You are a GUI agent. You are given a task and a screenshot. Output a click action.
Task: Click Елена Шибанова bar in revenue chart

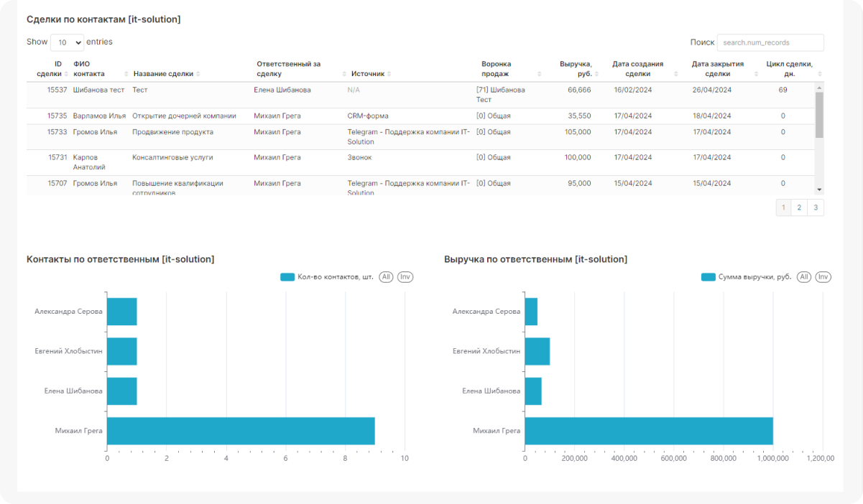(533, 391)
